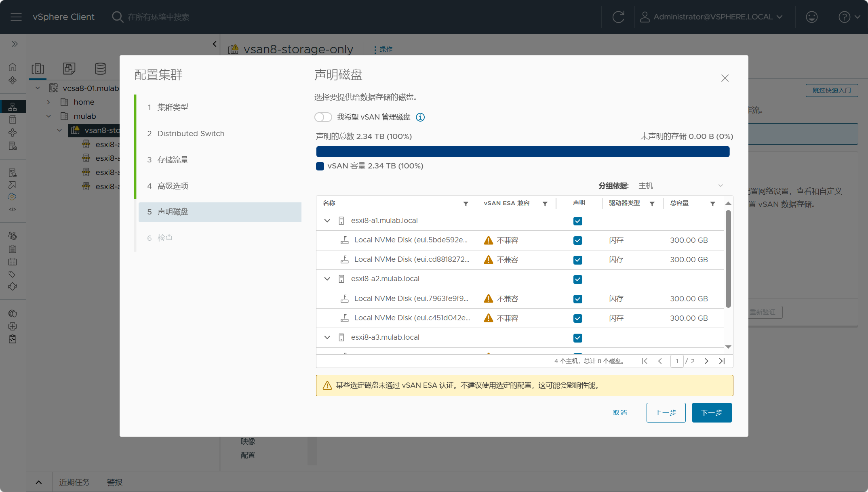Screen dimensions: 868x492
Task: Open the help question mark menu
Action: (x=849, y=17)
